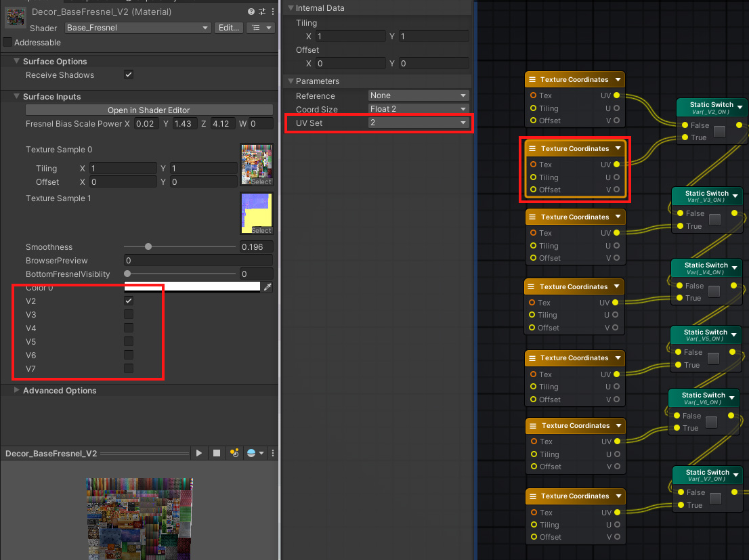Change preview mesh shape sphere icon
The height and width of the screenshot is (560, 749).
(x=251, y=453)
